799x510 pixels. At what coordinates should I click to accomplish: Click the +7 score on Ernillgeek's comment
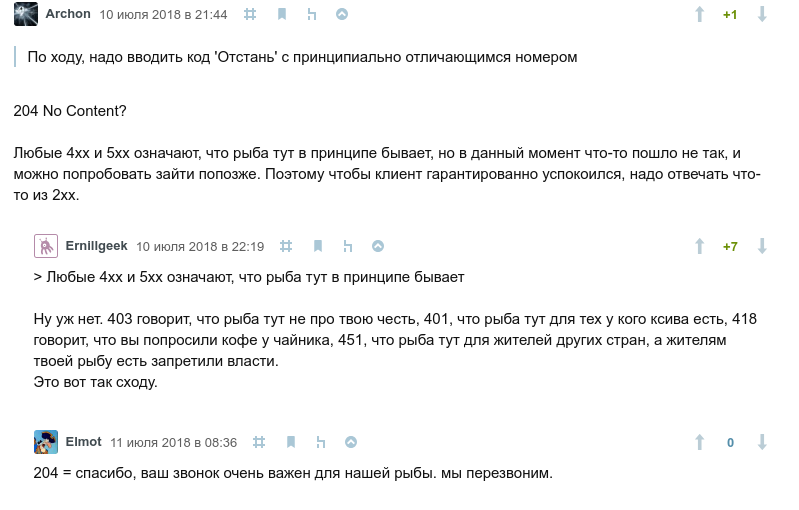pos(730,246)
